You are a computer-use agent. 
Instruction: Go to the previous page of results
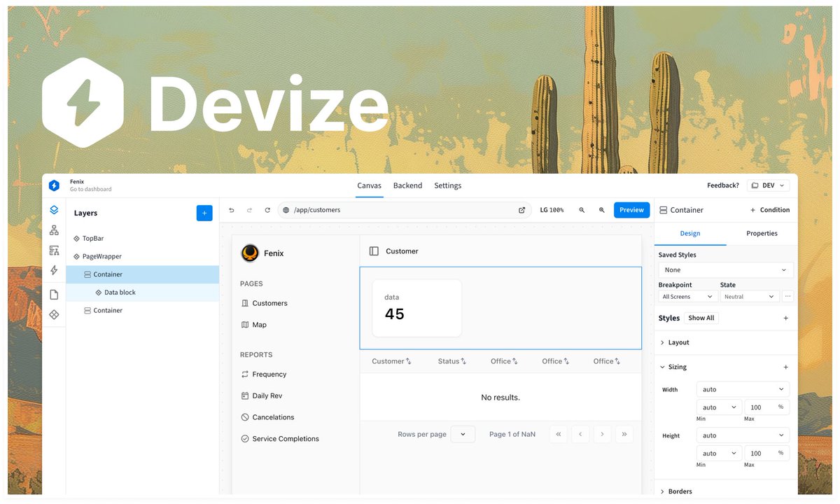580,434
